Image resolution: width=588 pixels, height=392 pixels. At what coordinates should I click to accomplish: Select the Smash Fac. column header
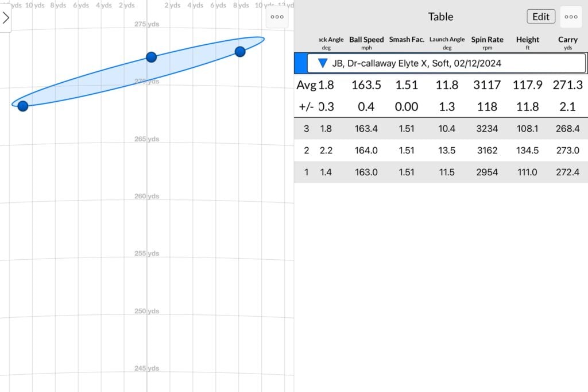(407, 40)
